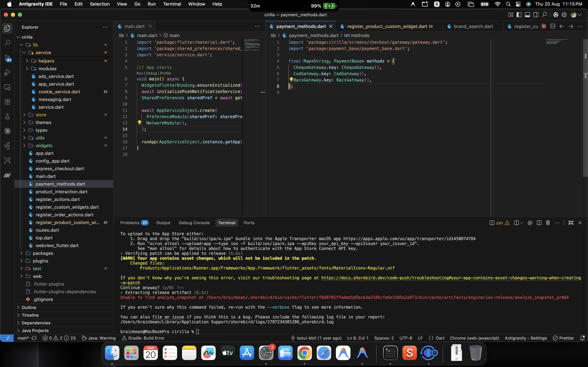Screen dimensions: 588x367
Task: Open the Shorebird troubleshooting link
Action: (451, 278)
